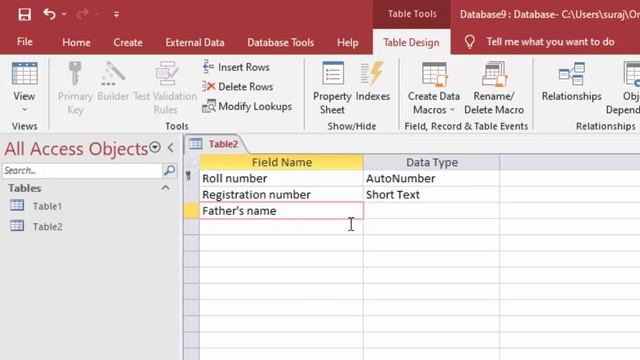Click the Field Name column header
The width and height of the screenshot is (640, 360).
click(x=281, y=162)
